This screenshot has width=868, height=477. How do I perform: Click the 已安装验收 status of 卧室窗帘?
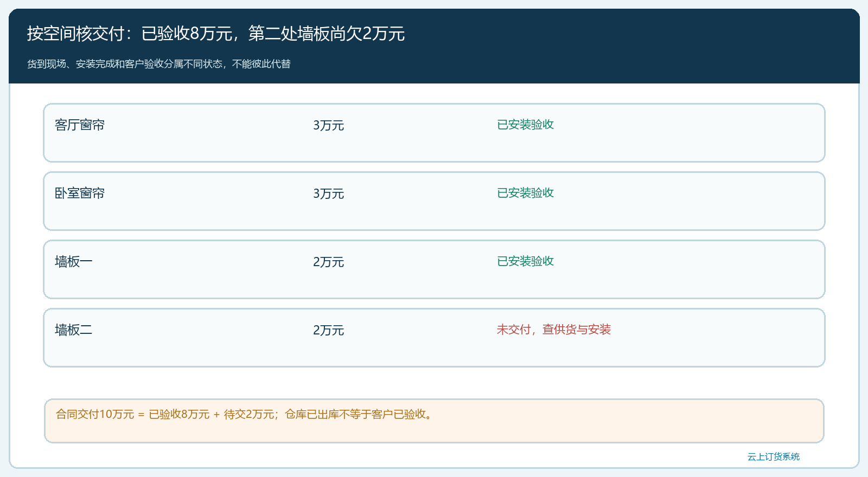point(526,193)
